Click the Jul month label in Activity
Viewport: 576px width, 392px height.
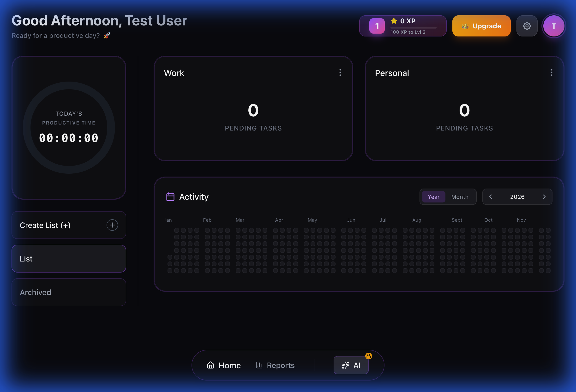383,220
